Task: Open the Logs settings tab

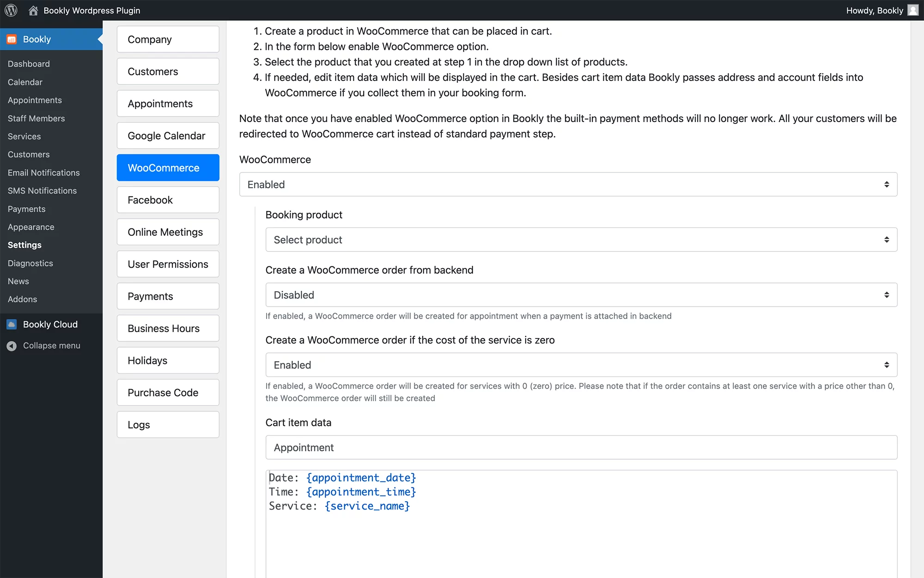Action: [168, 425]
